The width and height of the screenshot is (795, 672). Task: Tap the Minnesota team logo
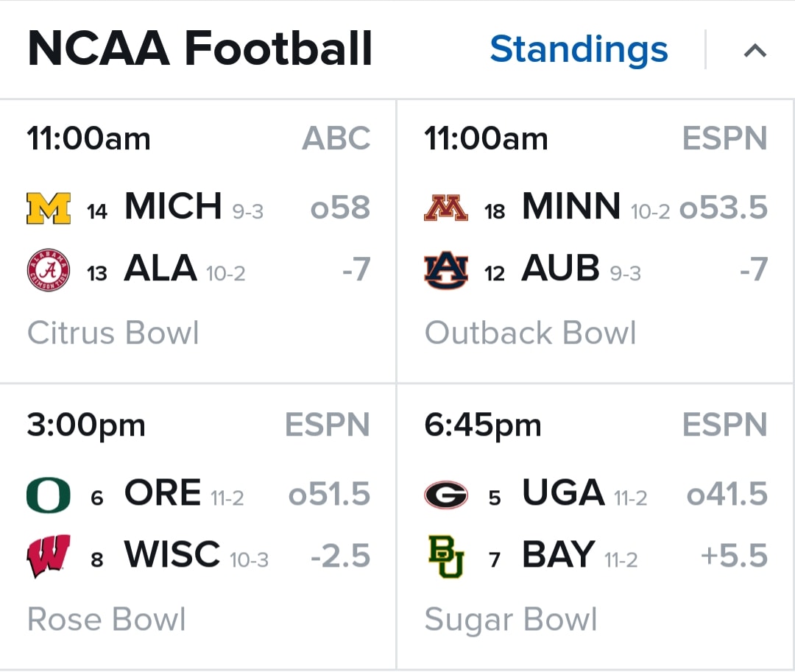pos(445,208)
